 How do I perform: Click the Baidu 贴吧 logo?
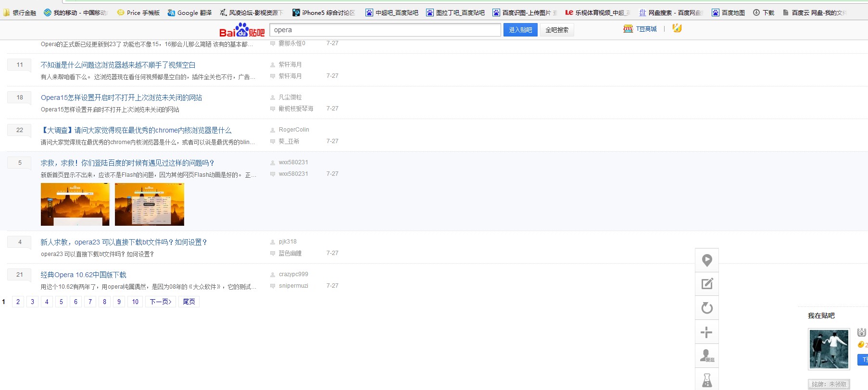click(242, 30)
